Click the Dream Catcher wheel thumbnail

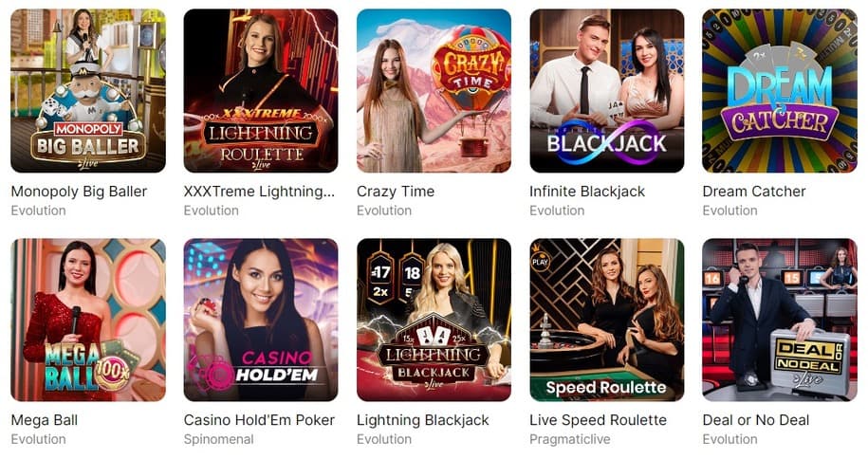tap(780, 90)
